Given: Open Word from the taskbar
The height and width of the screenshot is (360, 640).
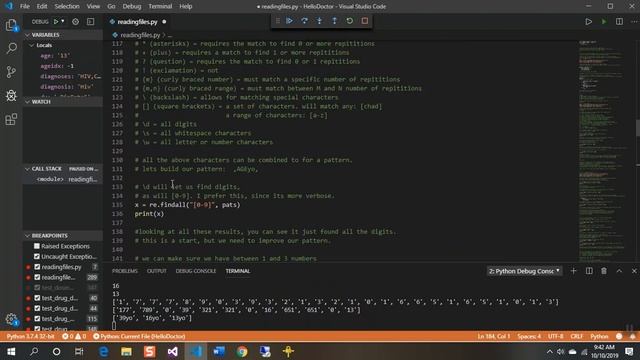Looking at the screenshot, I should pos(219,351).
